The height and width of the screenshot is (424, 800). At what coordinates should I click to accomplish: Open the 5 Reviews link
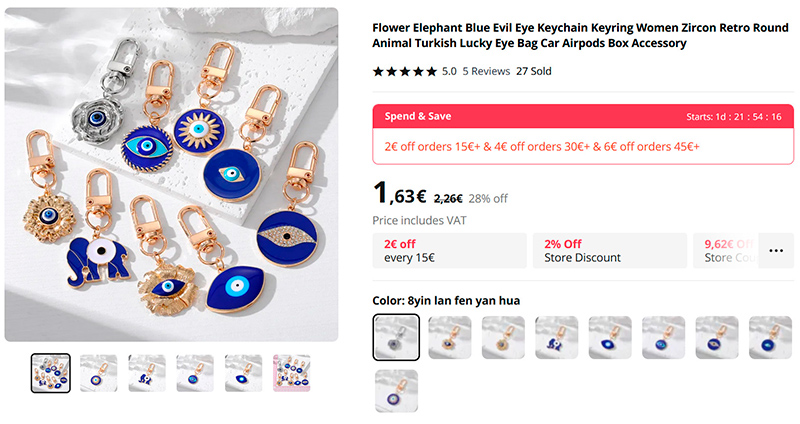tap(486, 71)
